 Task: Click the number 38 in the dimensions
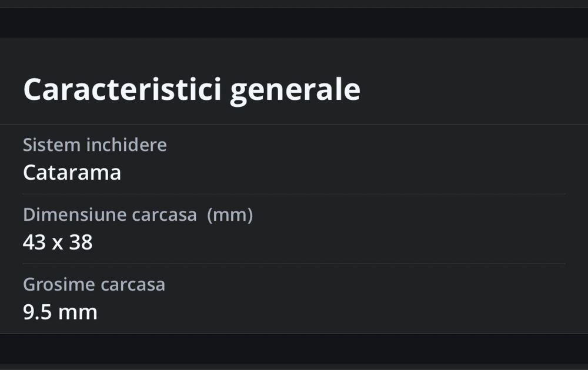pyautogui.click(x=81, y=243)
